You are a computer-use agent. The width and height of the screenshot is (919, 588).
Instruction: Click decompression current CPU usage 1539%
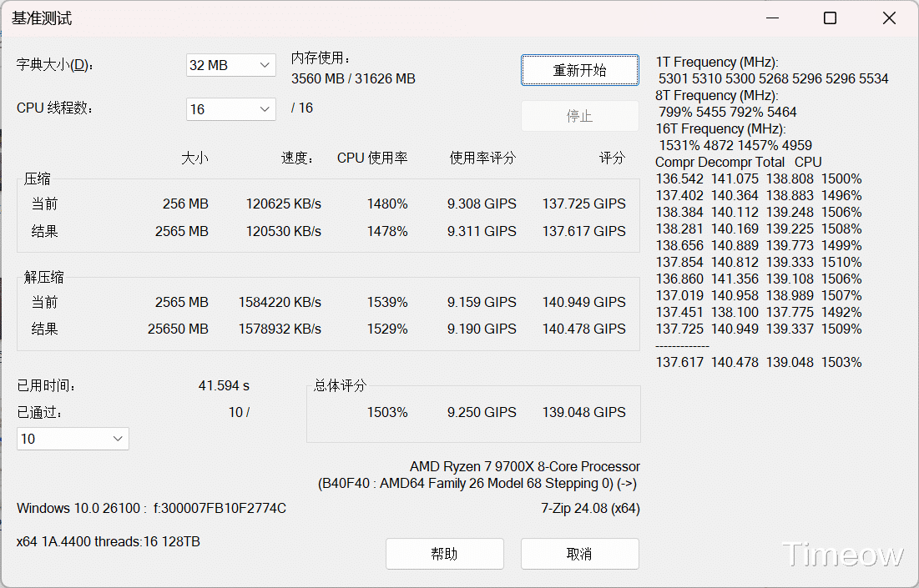387,302
